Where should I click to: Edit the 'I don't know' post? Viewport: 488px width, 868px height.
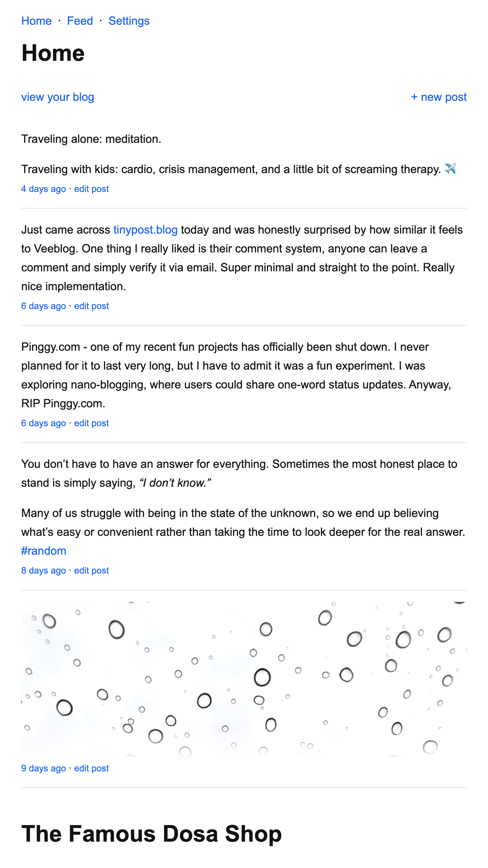(91, 570)
